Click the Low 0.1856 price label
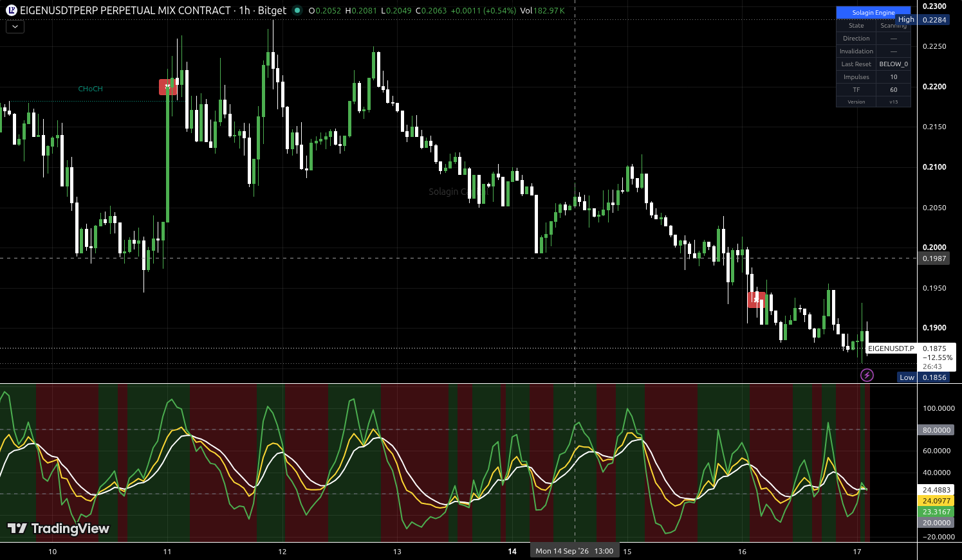 (x=923, y=377)
